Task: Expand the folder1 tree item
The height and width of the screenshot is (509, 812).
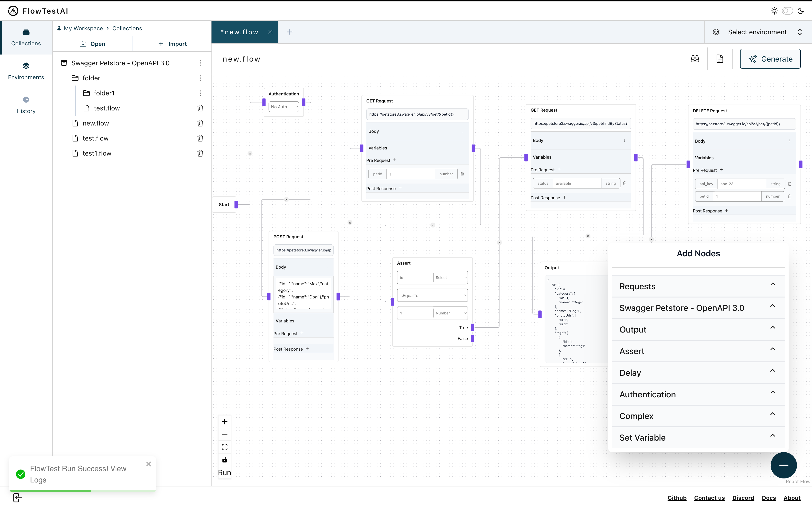Action: [104, 93]
